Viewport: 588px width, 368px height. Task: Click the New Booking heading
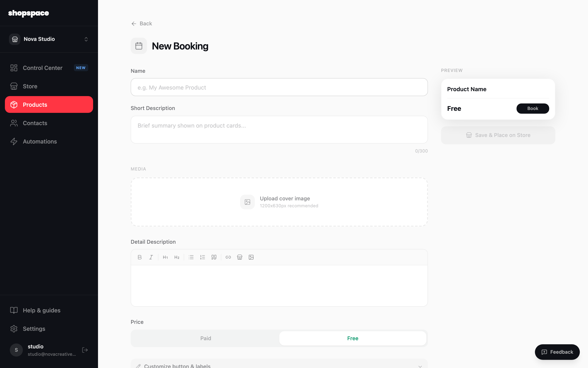[x=180, y=46]
